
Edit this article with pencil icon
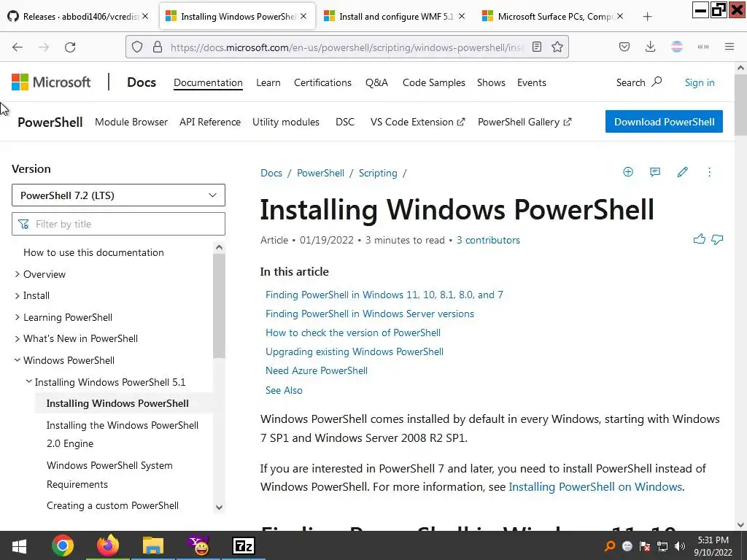682,172
